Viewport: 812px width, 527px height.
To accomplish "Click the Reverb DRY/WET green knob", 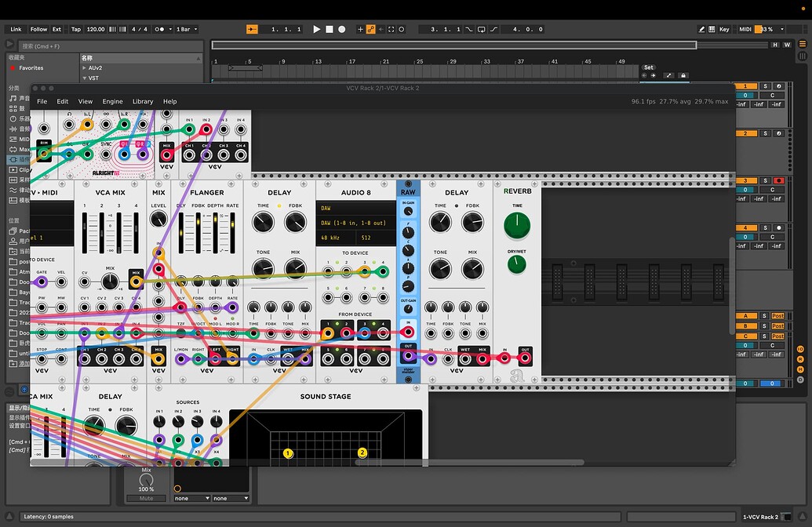I will [516, 264].
